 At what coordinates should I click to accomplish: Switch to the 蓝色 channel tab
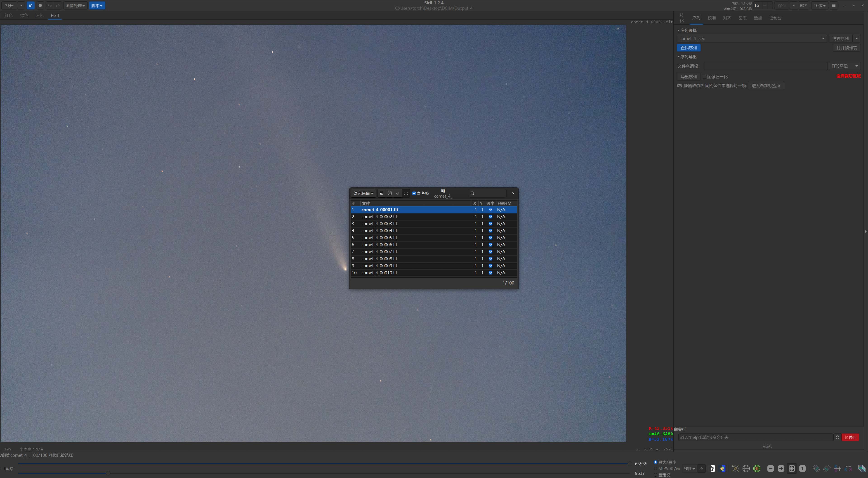tap(39, 16)
